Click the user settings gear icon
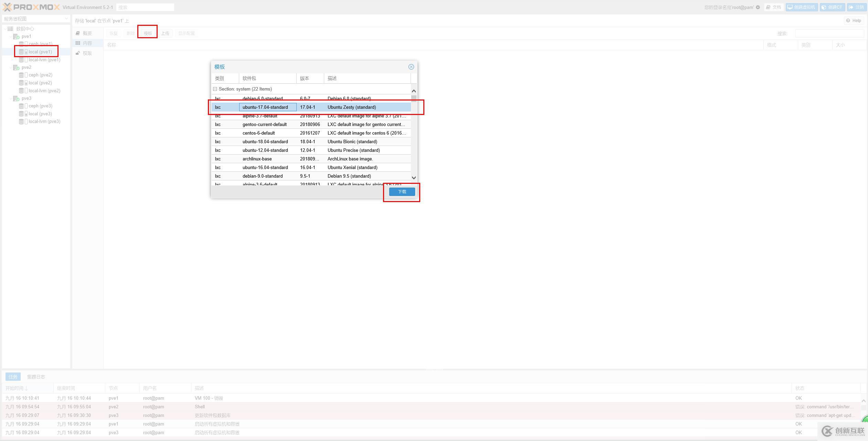 [758, 7]
